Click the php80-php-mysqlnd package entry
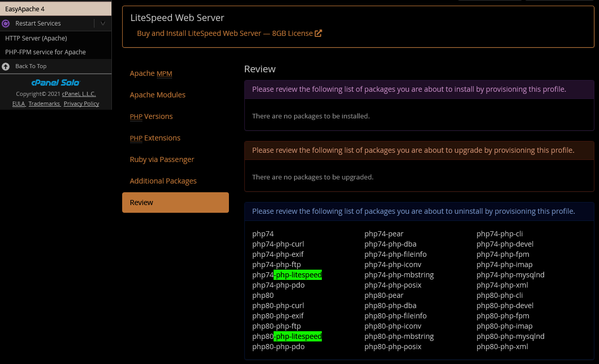This screenshot has height=364, width=599. (510, 336)
